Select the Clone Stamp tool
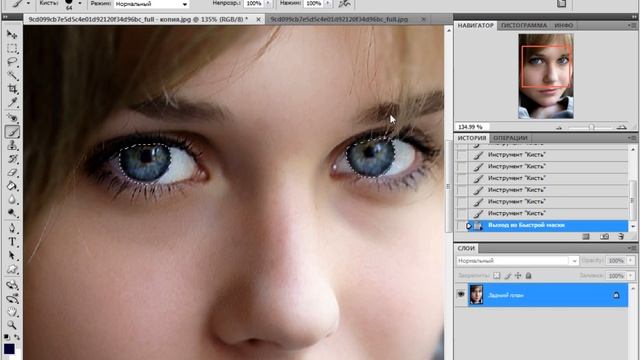640x360 pixels. click(12, 145)
